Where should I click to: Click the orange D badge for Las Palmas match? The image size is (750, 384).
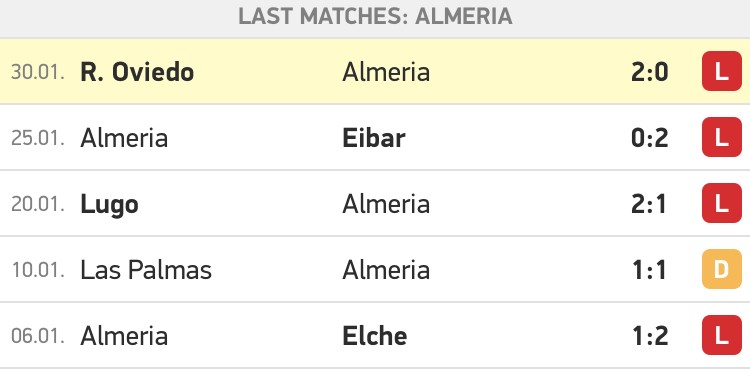pyautogui.click(x=721, y=269)
